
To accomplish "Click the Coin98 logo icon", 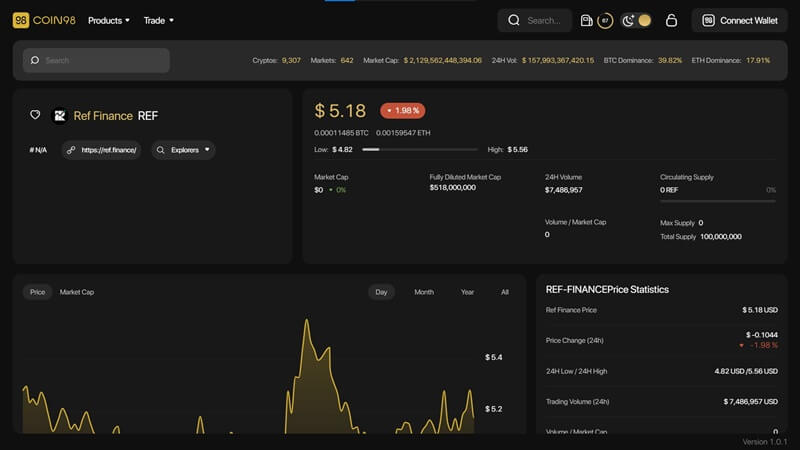I will tap(20, 20).
